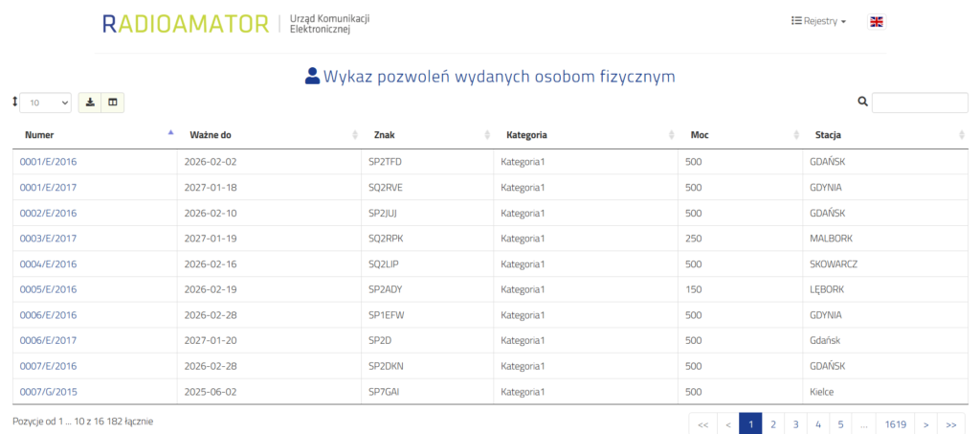Screen dimensions: 980x434
Task: Click power value 150
Action: [x=693, y=289]
